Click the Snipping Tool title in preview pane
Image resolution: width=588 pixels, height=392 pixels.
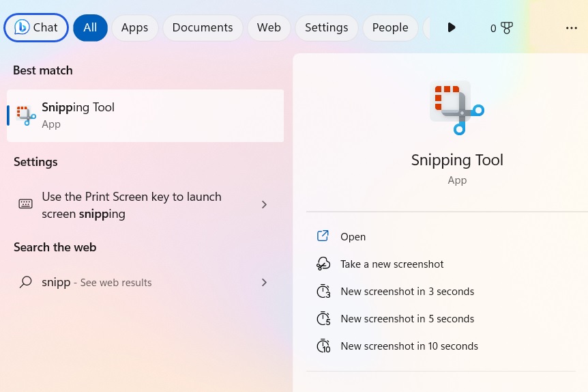coord(457,160)
